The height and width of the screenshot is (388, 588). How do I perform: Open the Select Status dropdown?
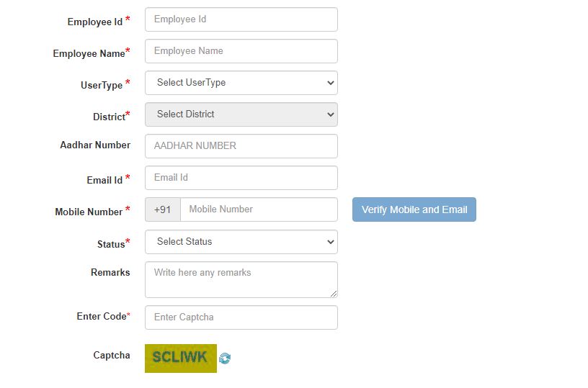[241, 242]
